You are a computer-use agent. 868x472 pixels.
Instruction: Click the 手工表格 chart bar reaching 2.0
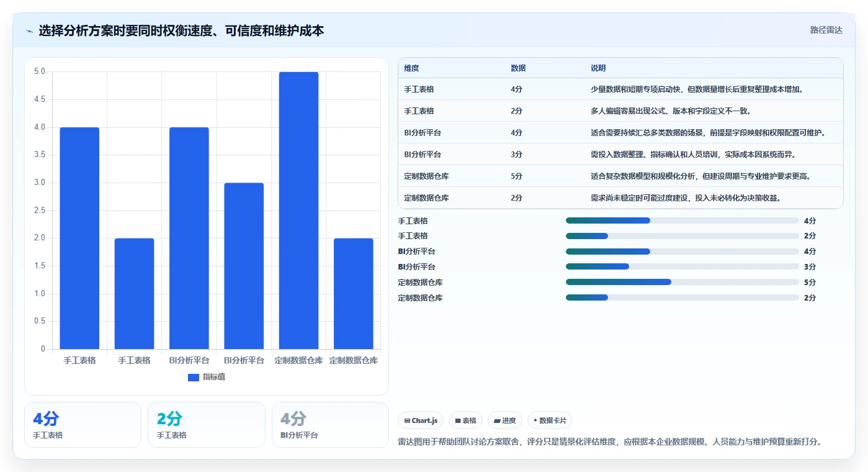click(x=134, y=294)
